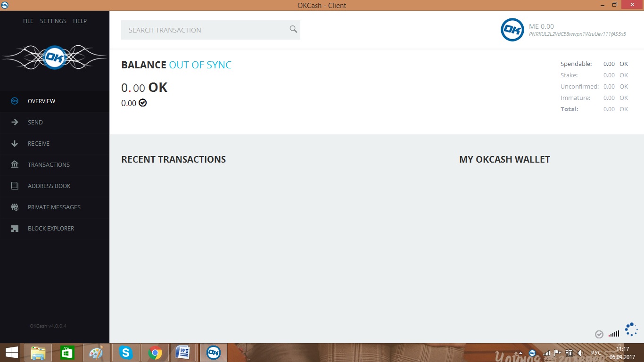Open the HELP menu
Viewport: 644px width, 362px height.
(x=80, y=21)
